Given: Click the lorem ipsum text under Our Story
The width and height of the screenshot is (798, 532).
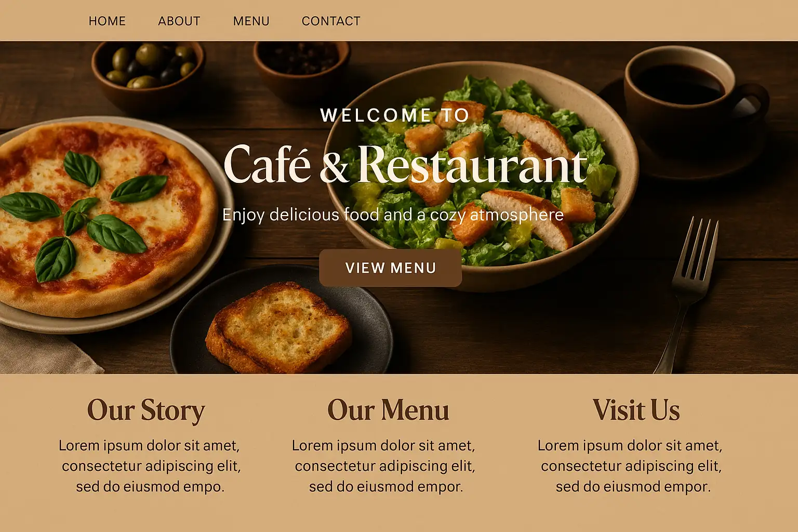Looking at the screenshot, I should [150, 466].
